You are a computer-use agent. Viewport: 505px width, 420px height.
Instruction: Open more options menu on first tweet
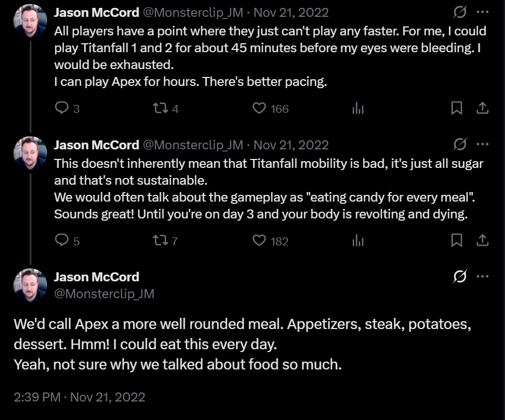pyautogui.click(x=482, y=12)
